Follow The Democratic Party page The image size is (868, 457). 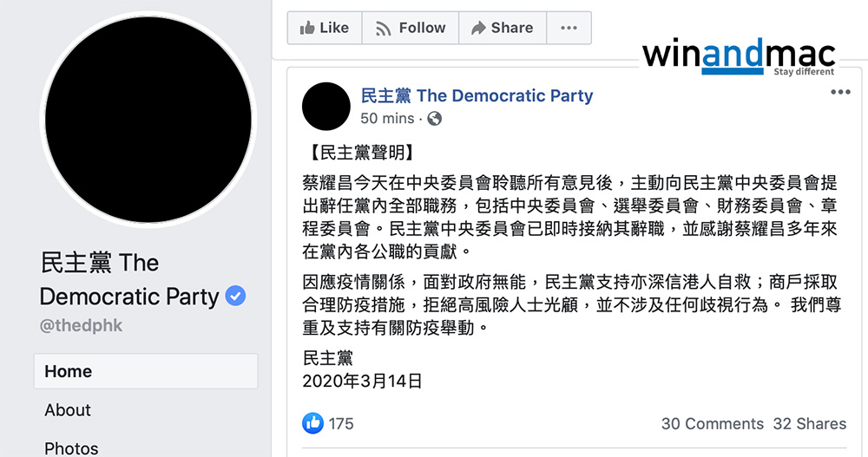(411, 28)
